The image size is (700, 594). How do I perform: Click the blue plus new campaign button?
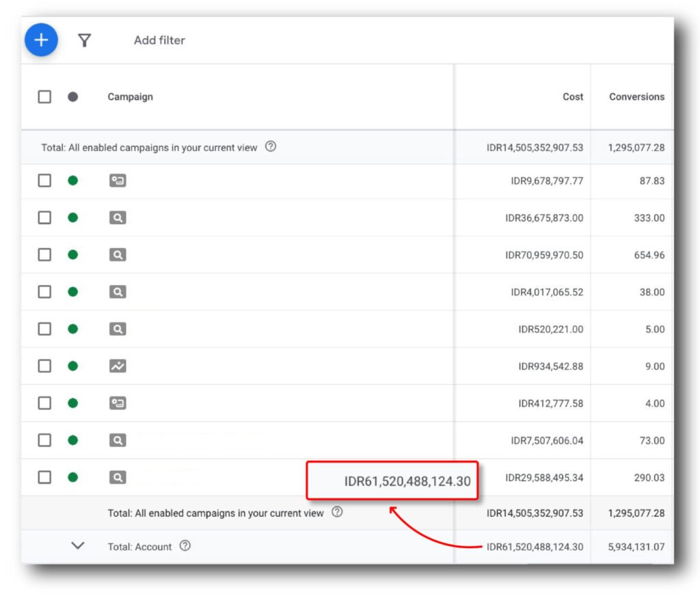tap(41, 40)
